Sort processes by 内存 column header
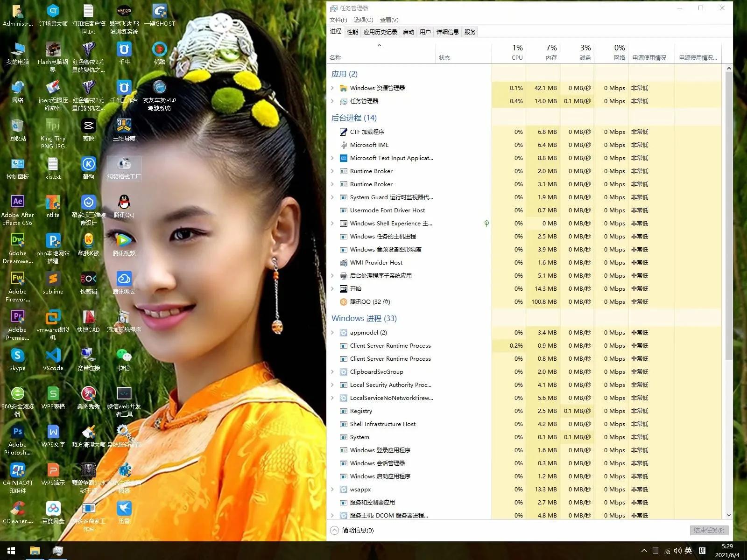747x560 pixels. (x=543, y=52)
